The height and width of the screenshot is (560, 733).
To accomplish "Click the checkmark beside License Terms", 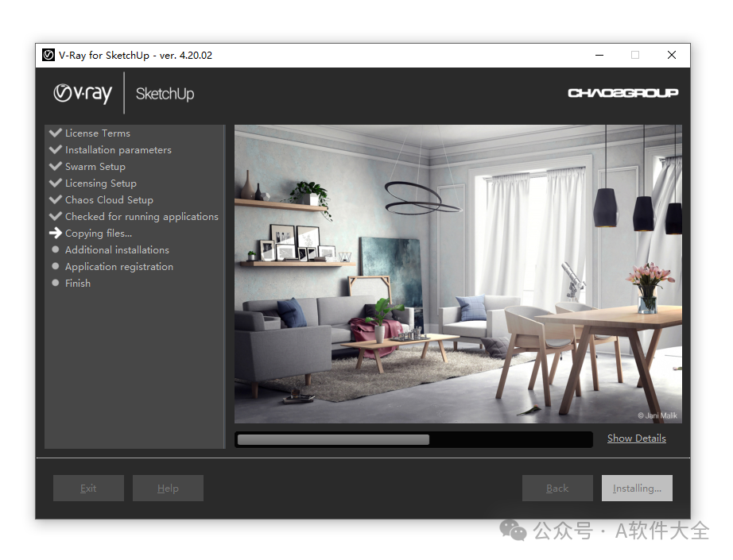I will click(56, 133).
